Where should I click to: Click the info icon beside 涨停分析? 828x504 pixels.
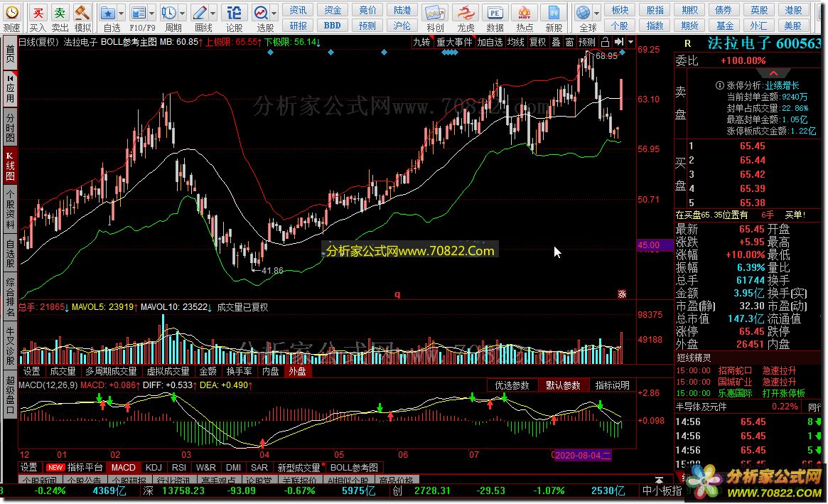click(x=719, y=85)
